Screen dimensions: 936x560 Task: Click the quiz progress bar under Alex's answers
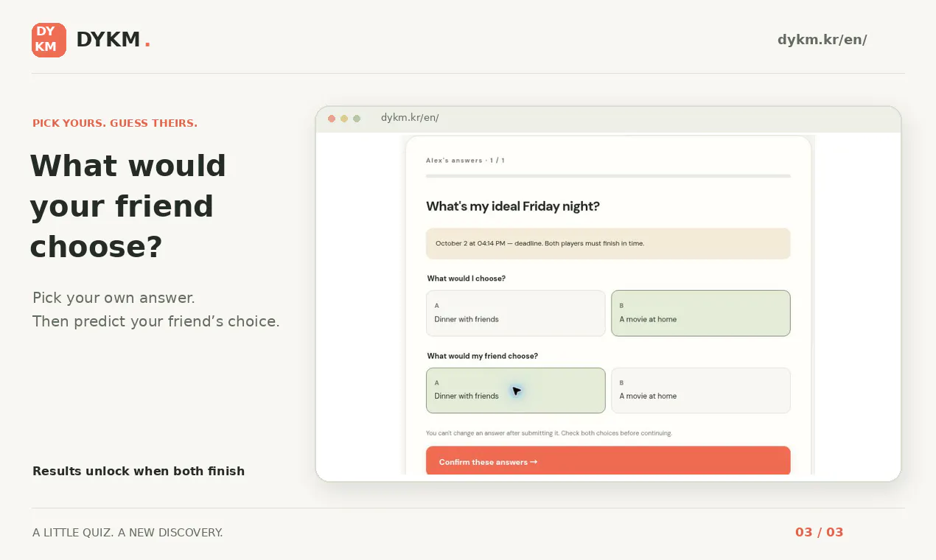[608, 176]
